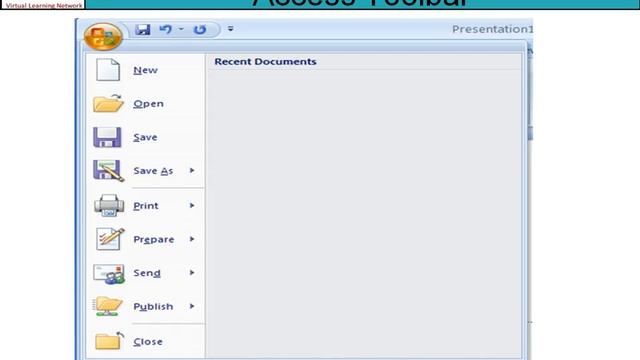This screenshot has width=640, height=360.
Task: Choose Close from the Office menu
Action: tap(148, 342)
